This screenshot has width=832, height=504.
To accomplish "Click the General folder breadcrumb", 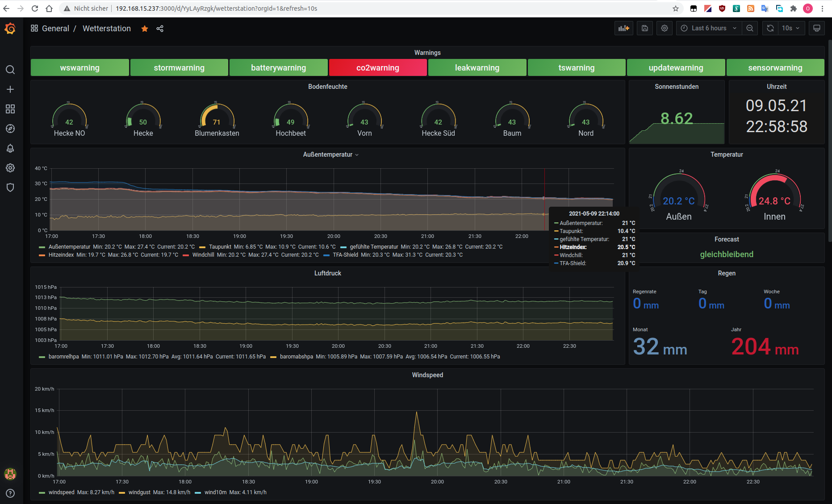I will [x=55, y=29].
